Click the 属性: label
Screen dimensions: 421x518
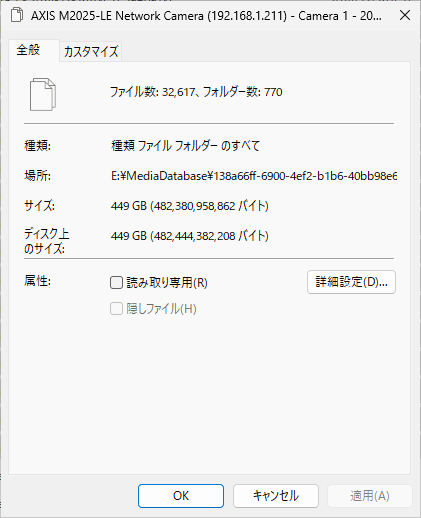(x=37, y=281)
